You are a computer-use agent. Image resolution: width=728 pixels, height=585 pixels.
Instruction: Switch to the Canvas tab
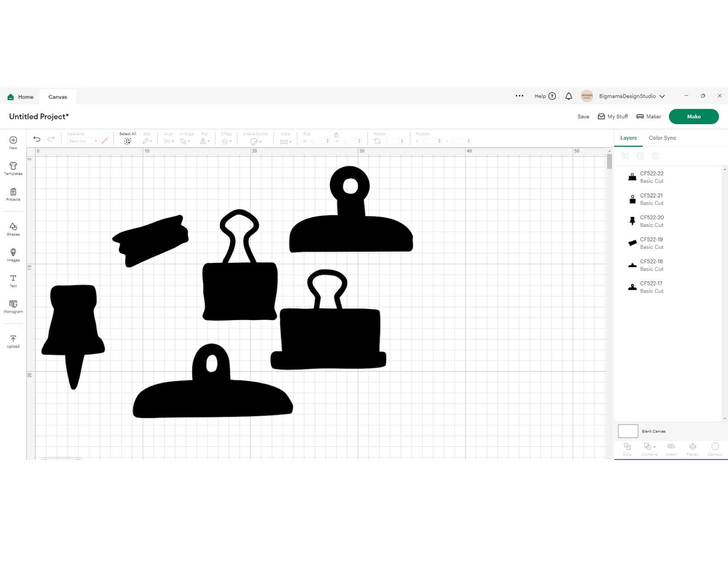(58, 97)
